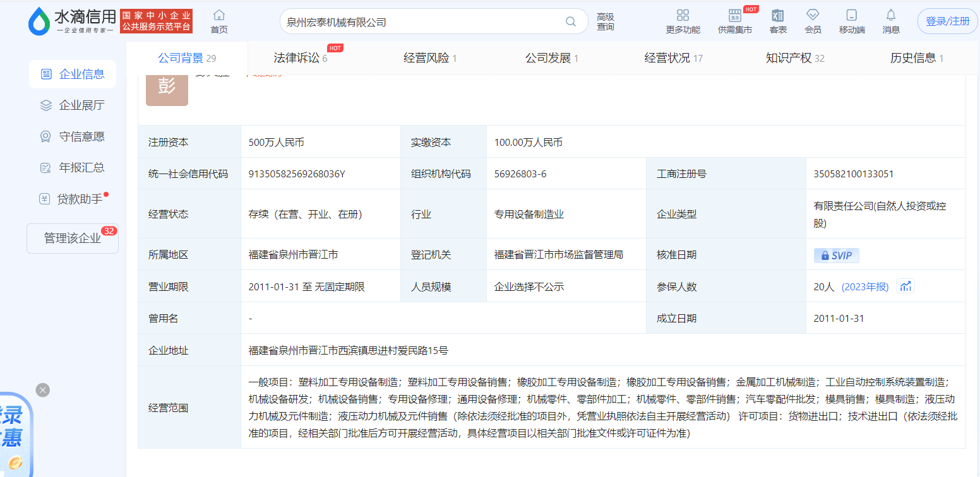
Task: Click 2011-01-31 至 无固定期限 value
Action: [x=307, y=287]
